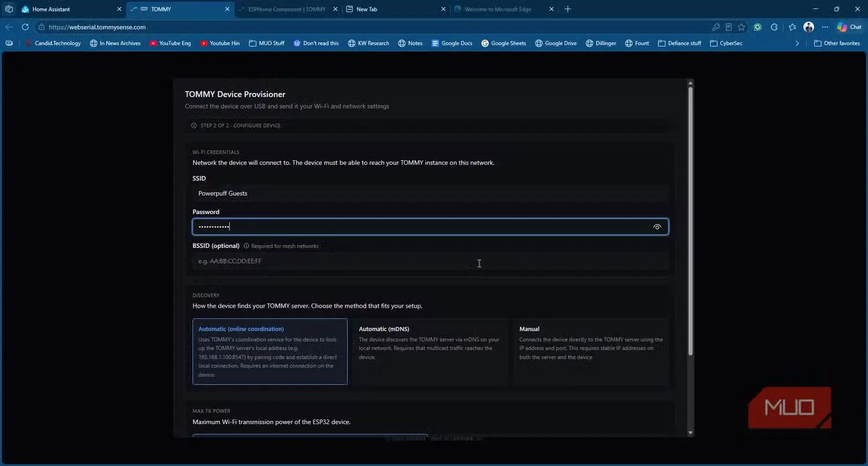Show more bookmarks chevron

click(797, 43)
